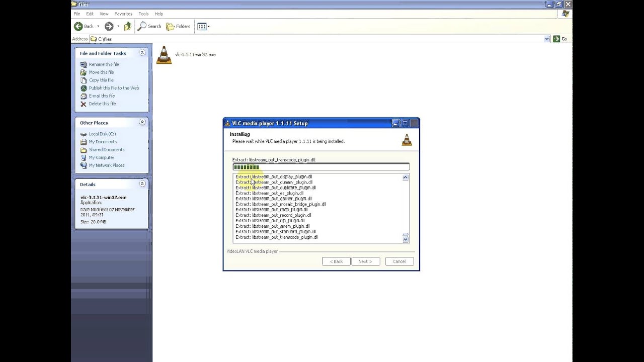
Task: Click the log scroll down arrow
Action: tap(406, 239)
